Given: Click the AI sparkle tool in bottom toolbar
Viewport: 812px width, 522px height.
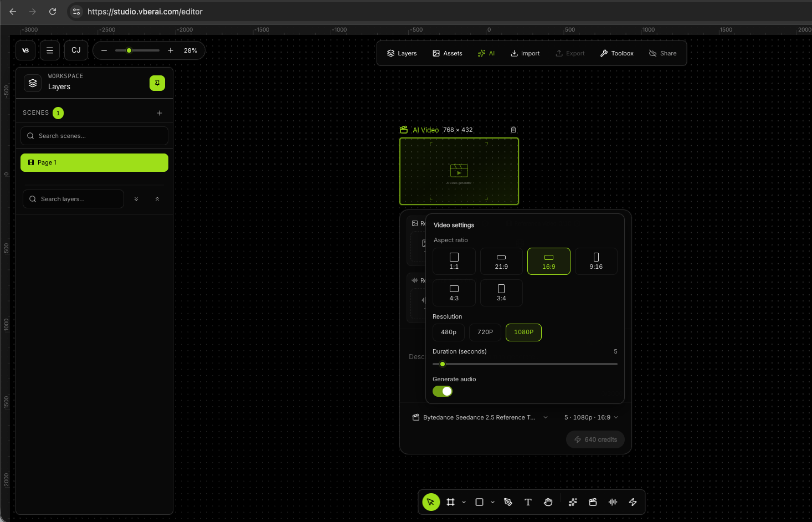Looking at the screenshot, I should point(573,502).
